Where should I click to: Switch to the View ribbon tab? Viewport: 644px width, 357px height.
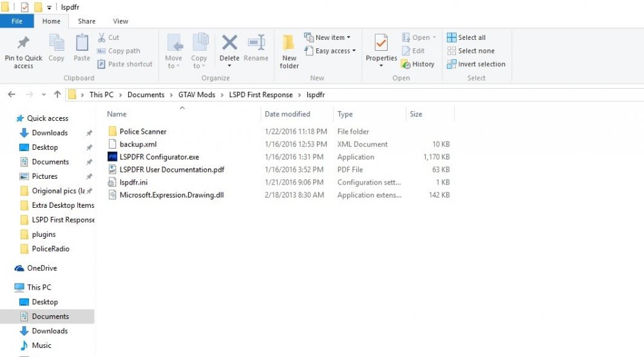pos(120,21)
